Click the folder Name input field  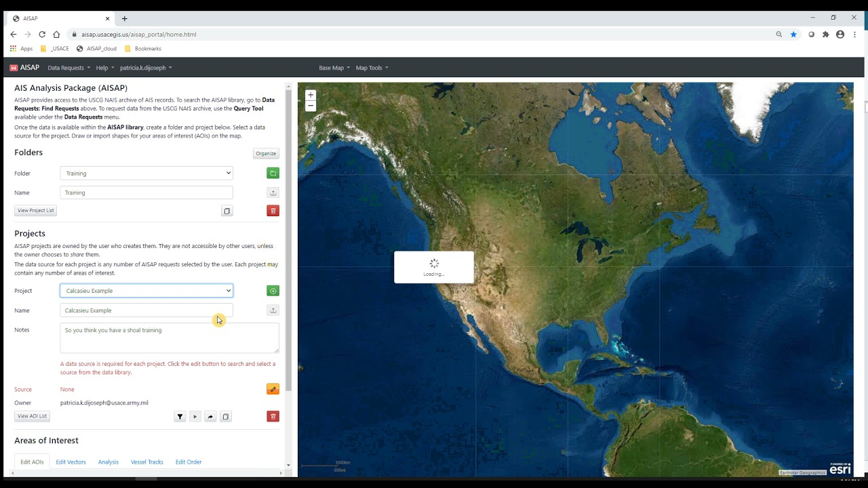tap(146, 192)
